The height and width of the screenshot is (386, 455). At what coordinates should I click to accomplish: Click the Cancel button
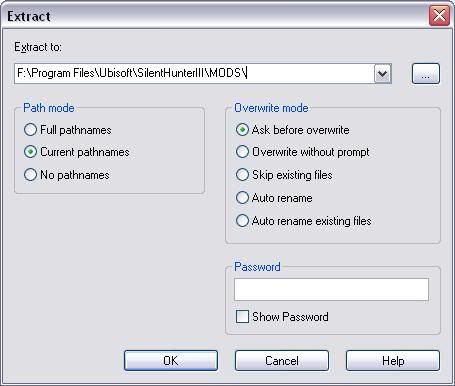pos(282,360)
